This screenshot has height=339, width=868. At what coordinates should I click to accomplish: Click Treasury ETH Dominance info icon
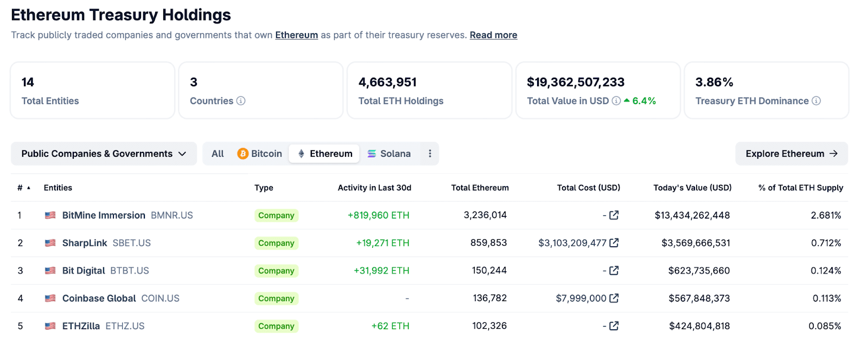point(816,101)
